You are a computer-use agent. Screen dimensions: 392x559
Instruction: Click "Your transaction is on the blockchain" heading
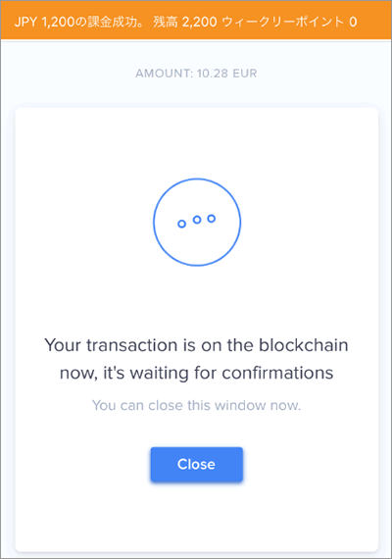pyautogui.click(x=196, y=345)
